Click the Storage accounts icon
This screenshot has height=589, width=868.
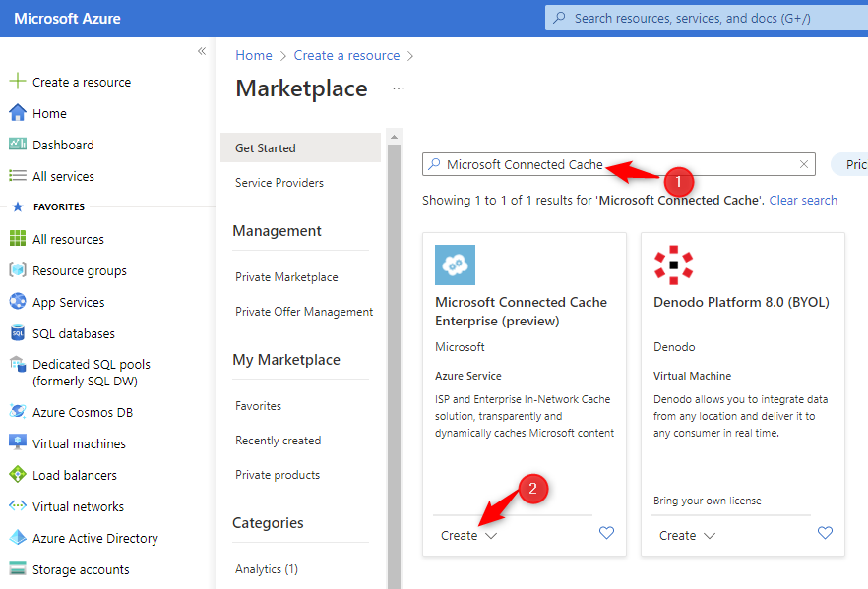(17, 569)
